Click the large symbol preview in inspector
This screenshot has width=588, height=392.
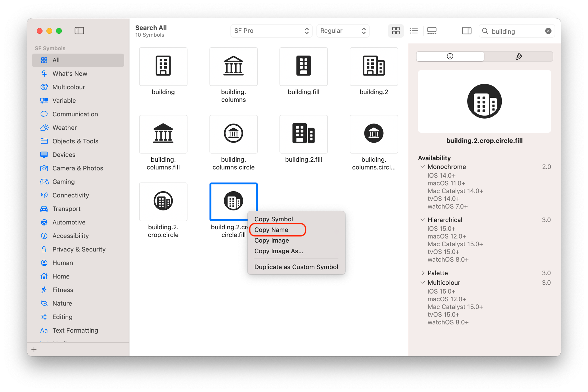click(x=484, y=101)
